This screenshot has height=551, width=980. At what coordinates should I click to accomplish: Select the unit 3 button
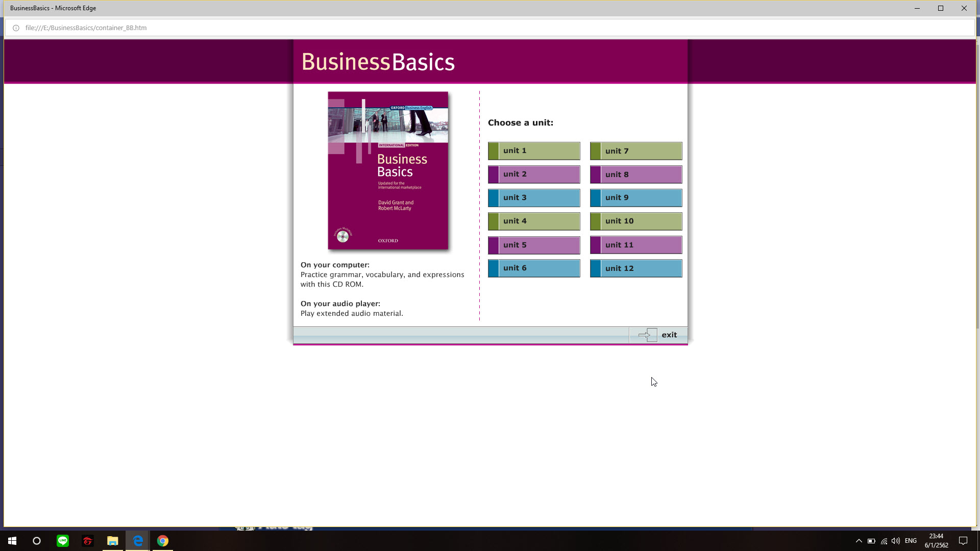534,198
